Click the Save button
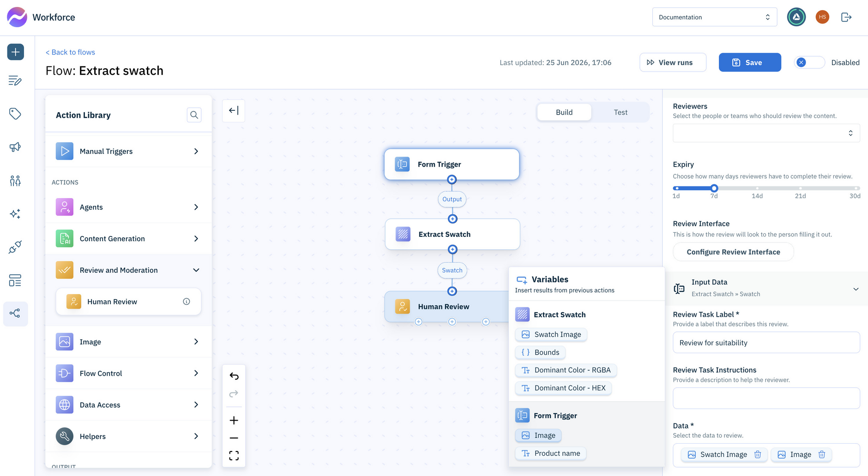Screen dimensions: 868x476 750,62
